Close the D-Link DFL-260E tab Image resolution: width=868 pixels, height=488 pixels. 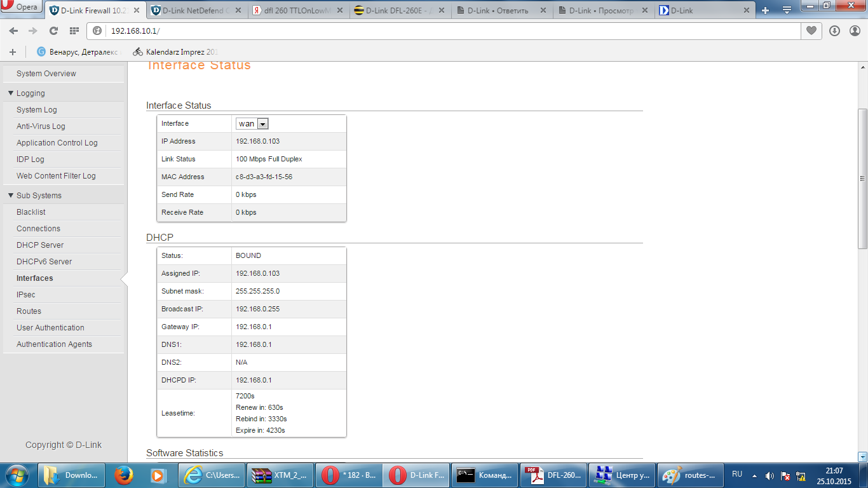[x=442, y=11]
